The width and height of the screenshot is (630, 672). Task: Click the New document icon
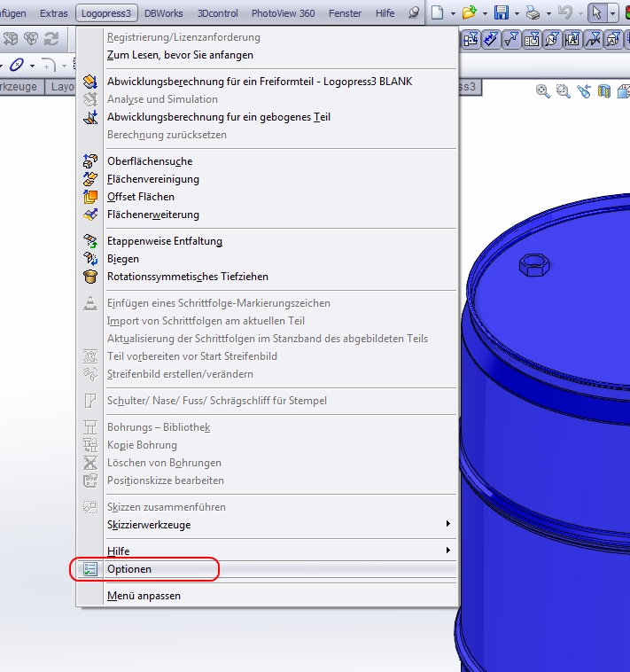437,13
